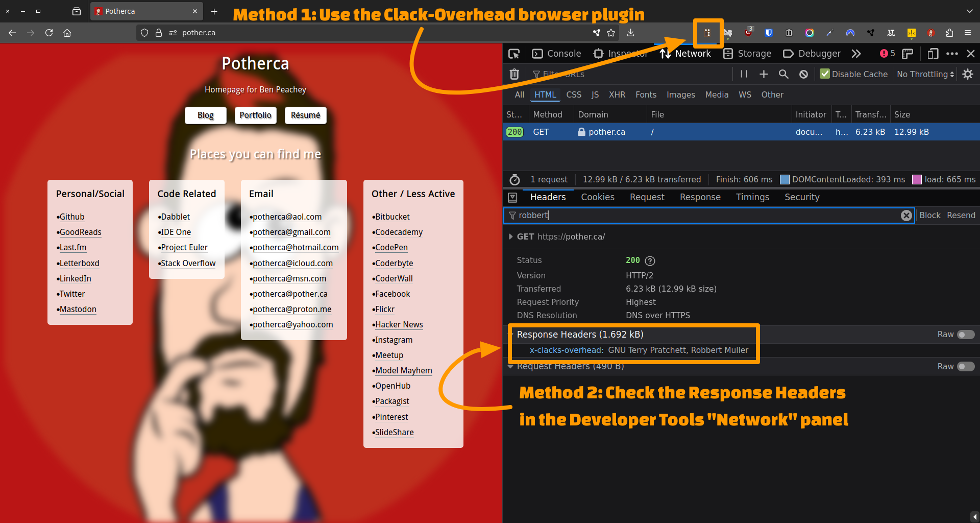Image resolution: width=980 pixels, height=523 pixels.
Task: Clear the network log with the trash icon
Action: click(514, 74)
